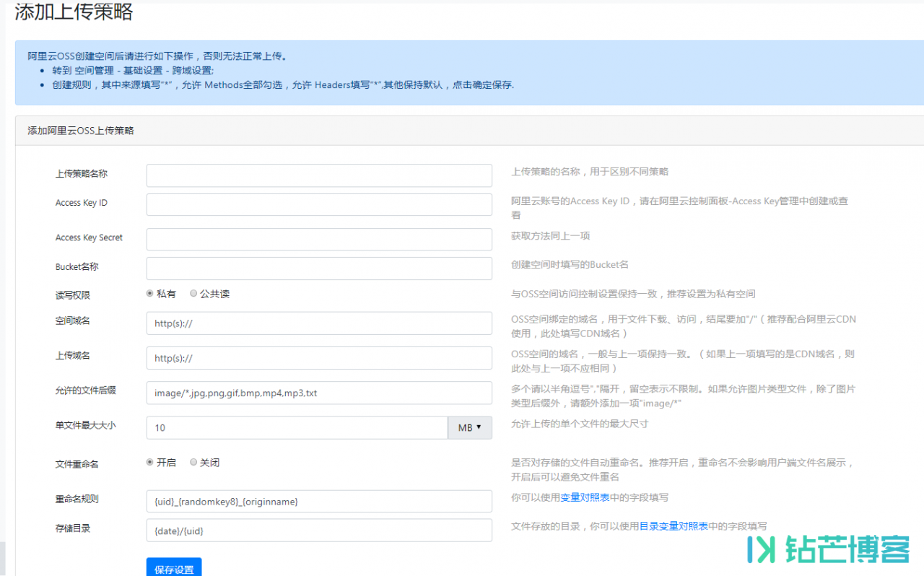Click the 空间域名 input field
Image resolution: width=924 pixels, height=576 pixels.
[x=319, y=323]
